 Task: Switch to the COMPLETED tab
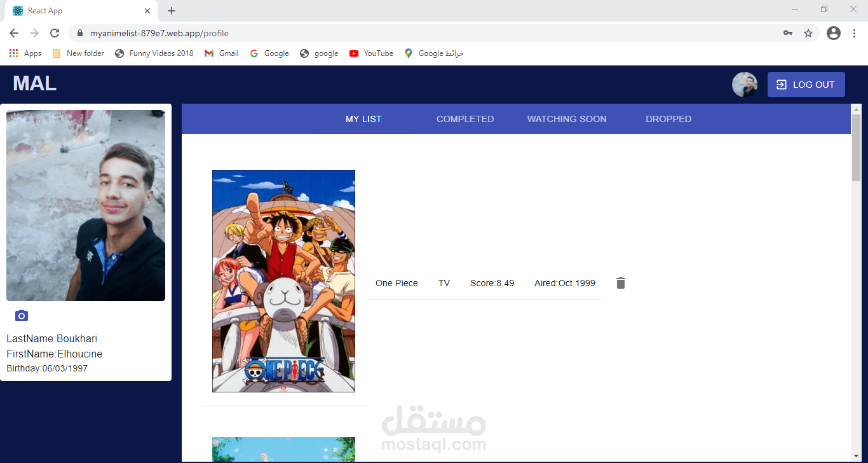(465, 119)
